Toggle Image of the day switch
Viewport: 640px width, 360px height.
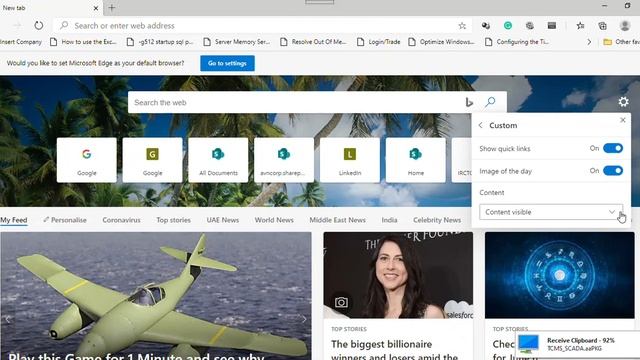point(613,171)
